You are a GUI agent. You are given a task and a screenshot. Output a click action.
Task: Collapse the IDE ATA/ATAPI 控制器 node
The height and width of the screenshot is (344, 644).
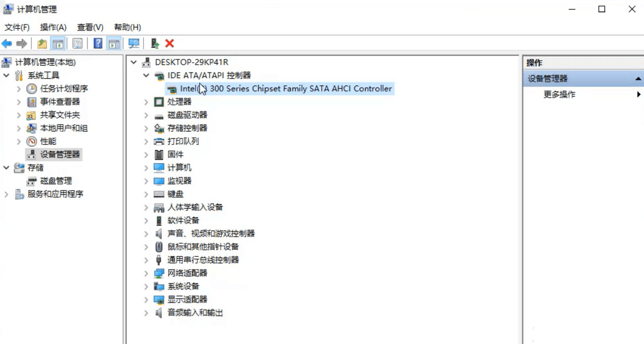pos(146,76)
